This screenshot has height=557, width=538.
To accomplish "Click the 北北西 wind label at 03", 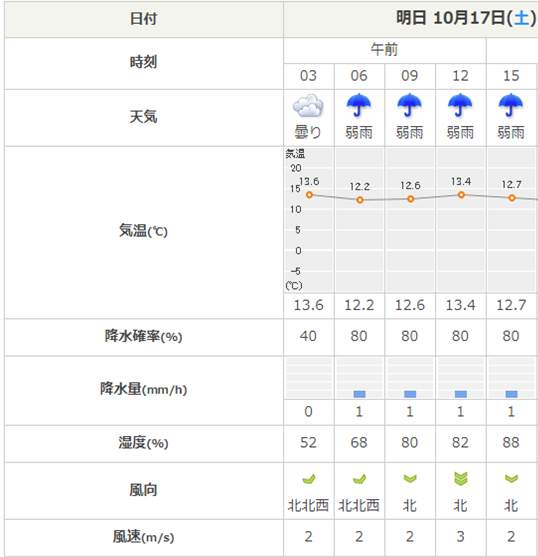I will (x=308, y=505).
